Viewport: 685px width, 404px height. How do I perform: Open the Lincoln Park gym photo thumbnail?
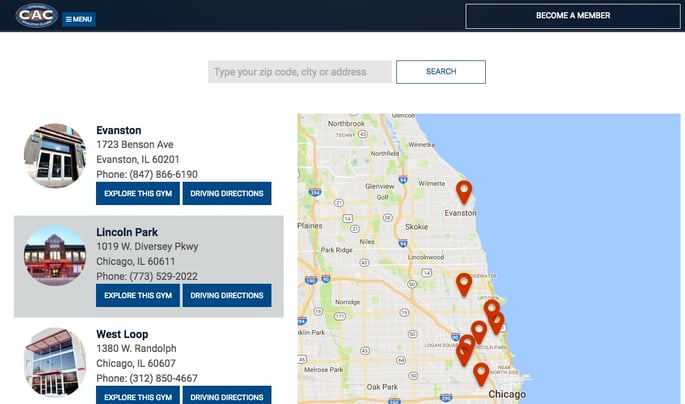coord(55,256)
